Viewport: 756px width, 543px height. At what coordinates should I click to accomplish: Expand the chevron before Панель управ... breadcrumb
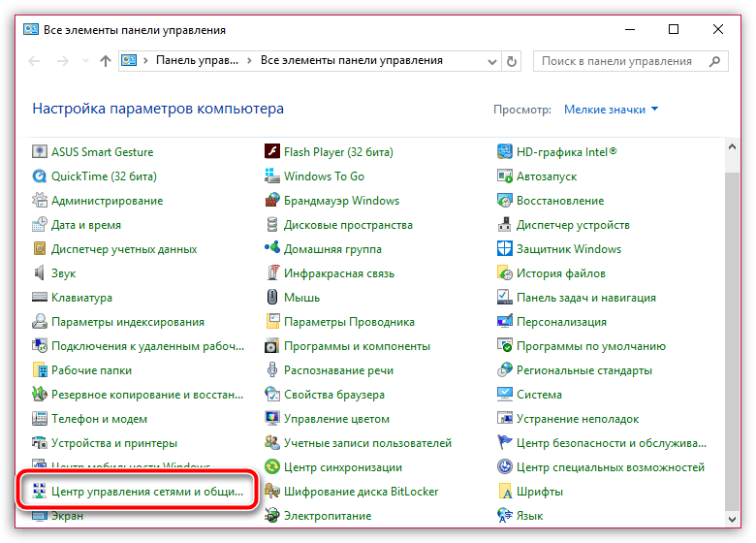[145, 61]
